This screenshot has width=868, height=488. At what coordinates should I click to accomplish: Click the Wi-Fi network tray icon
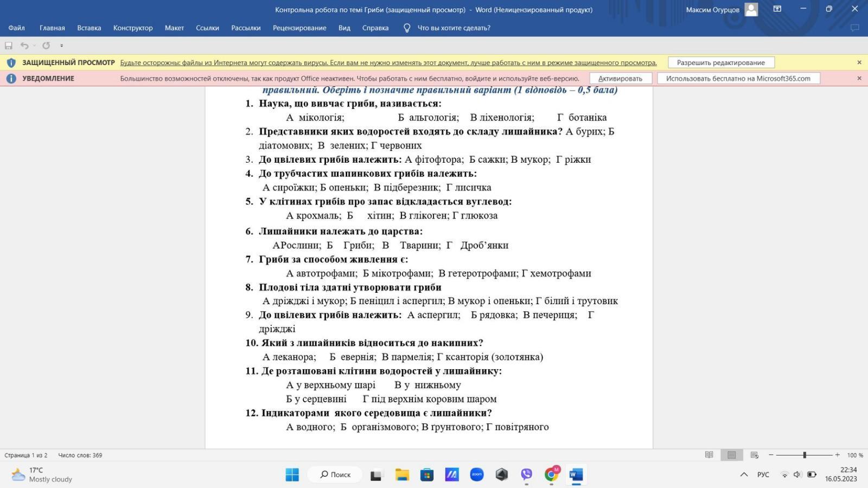(784, 474)
